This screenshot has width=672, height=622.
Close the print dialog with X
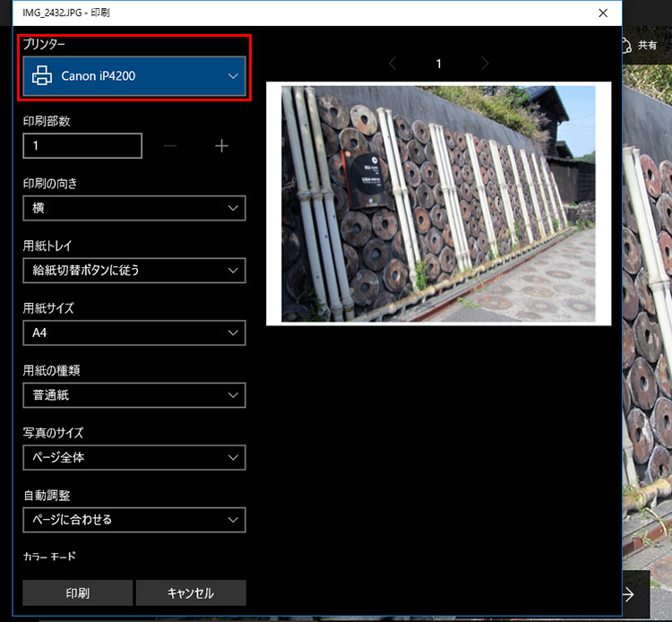(603, 13)
